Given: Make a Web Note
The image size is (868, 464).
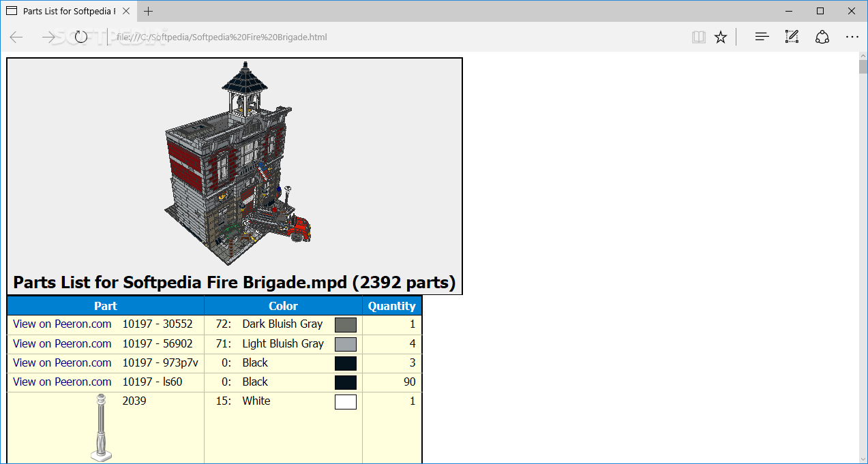Looking at the screenshot, I should (x=792, y=37).
